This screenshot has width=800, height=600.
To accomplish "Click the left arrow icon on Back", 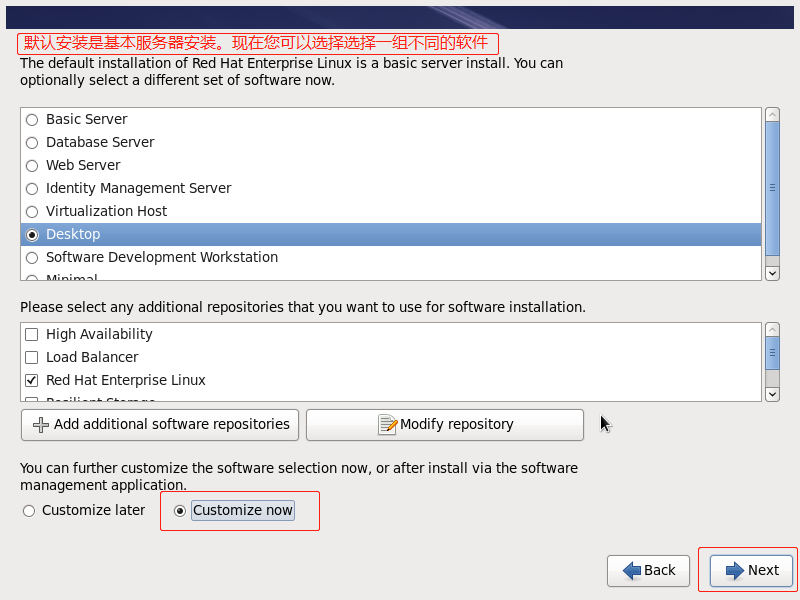I will click(632, 570).
